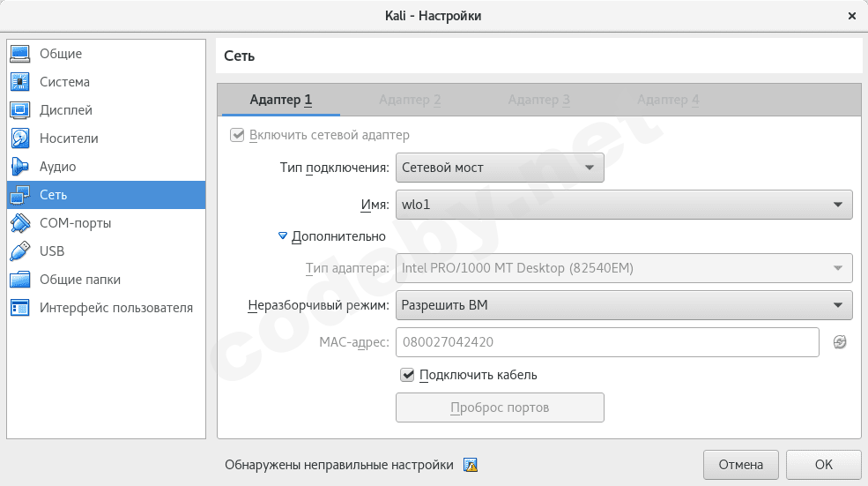The image size is (868, 486).
Task: Open the Общие папки folder icon
Action: [x=20, y=280]
